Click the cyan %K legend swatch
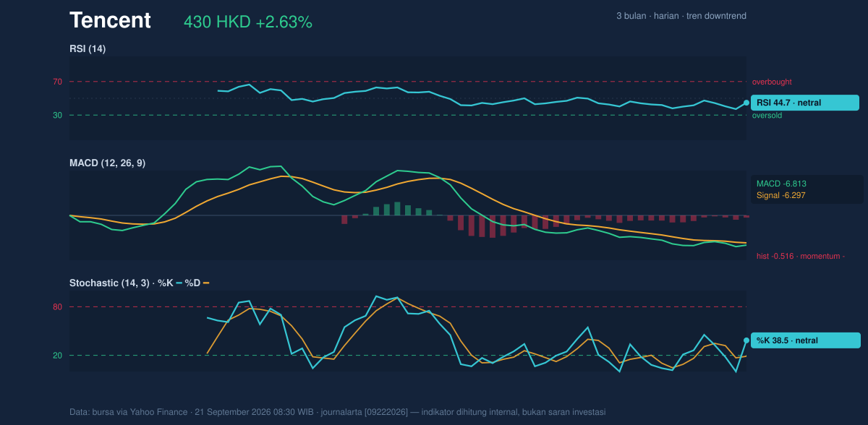Screen dimensions: 868x425 tap(179, 283)
